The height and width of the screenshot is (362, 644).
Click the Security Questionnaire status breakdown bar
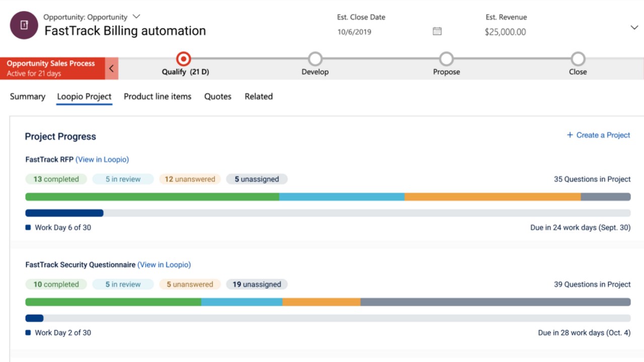pos(328,302)
